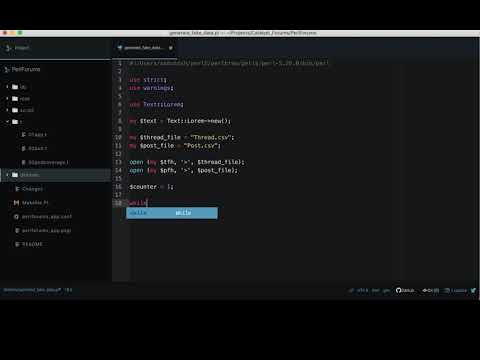Click the $post_file assignment line

tap(175, 146)
